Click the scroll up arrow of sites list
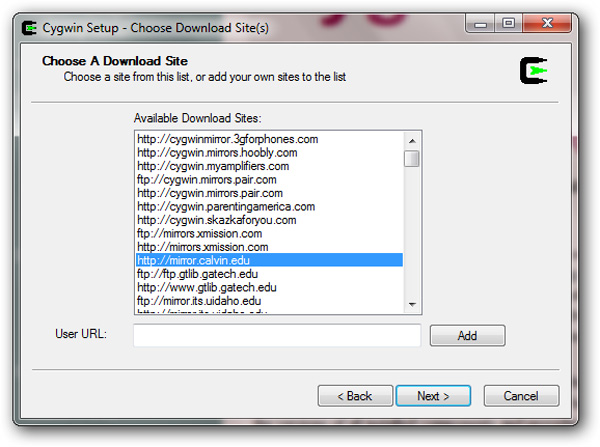This screenshot has height=447, width=600. pos(412,141)
